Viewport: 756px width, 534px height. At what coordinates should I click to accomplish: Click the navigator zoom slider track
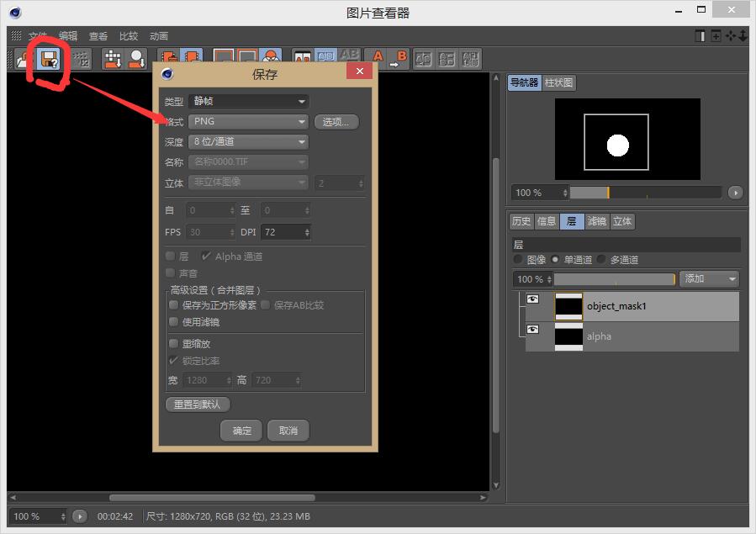pyautogui.click(x=646, y=193)
